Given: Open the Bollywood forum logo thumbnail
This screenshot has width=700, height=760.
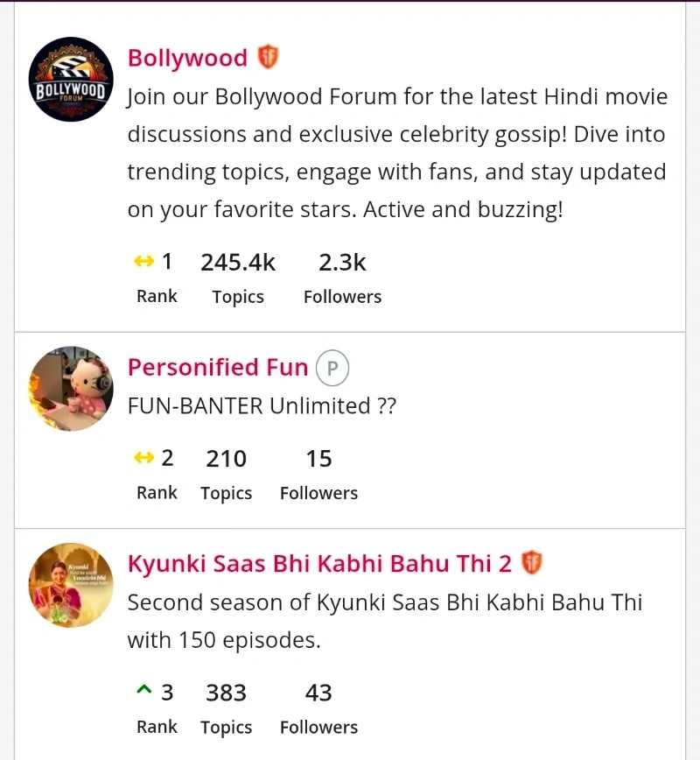Looking at the screenshot, I should pyautogui.click(x=71, y=80).
